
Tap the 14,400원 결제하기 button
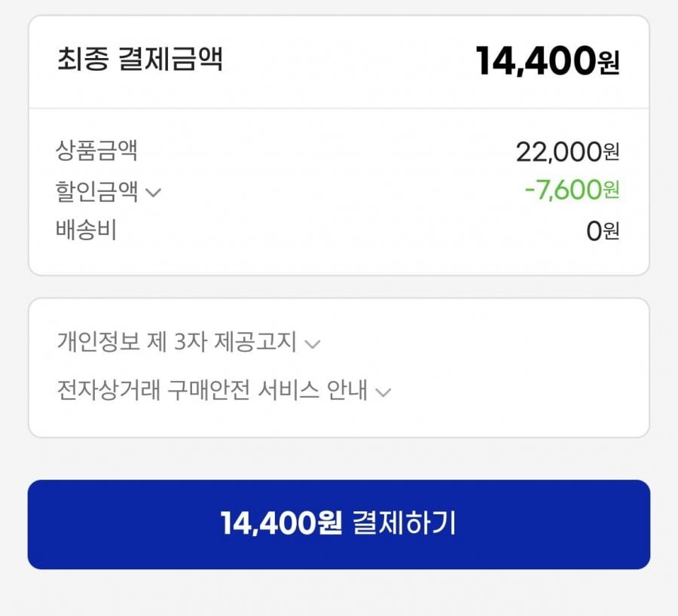338,524
